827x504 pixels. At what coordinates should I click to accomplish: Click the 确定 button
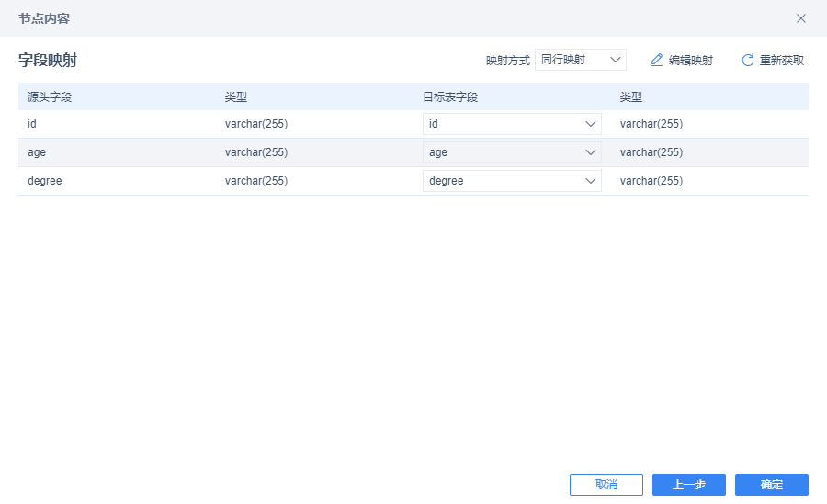[772, 485]
